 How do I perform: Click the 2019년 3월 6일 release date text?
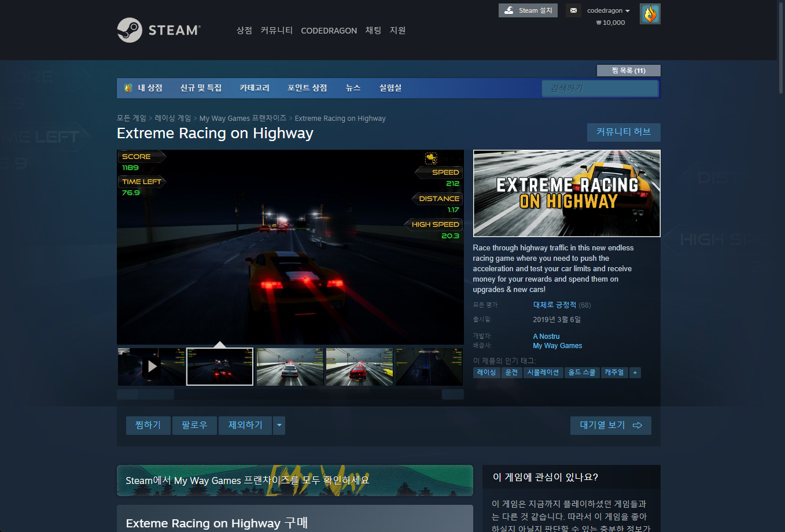coord(556,319)
